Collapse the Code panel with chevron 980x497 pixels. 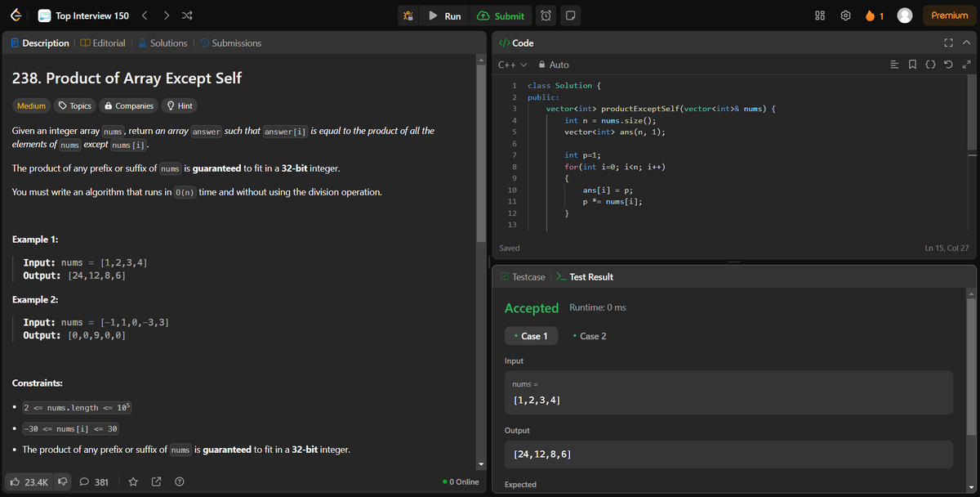965,43
